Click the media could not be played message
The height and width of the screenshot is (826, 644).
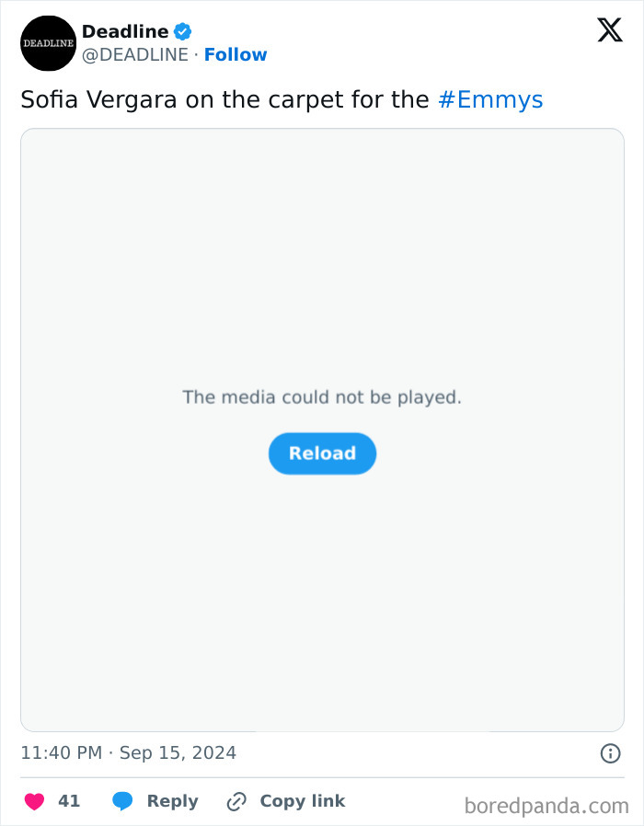point(322,396)
